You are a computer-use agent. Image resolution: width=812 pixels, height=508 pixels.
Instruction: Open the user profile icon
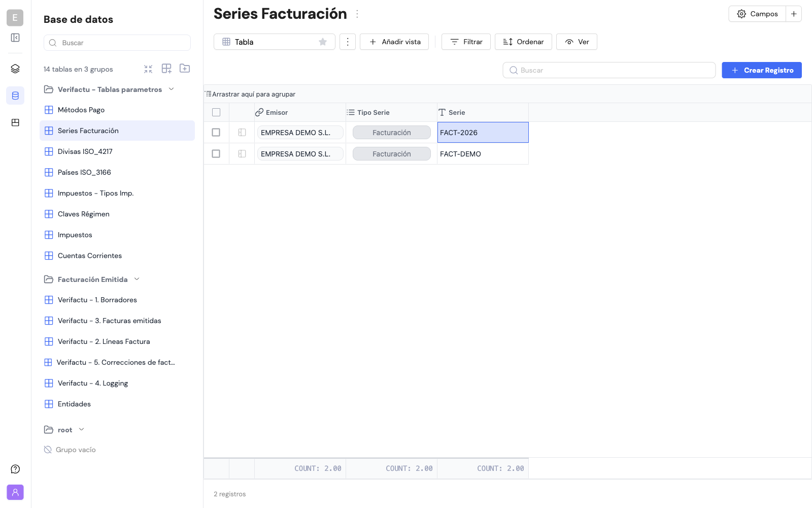coord(15,492)
